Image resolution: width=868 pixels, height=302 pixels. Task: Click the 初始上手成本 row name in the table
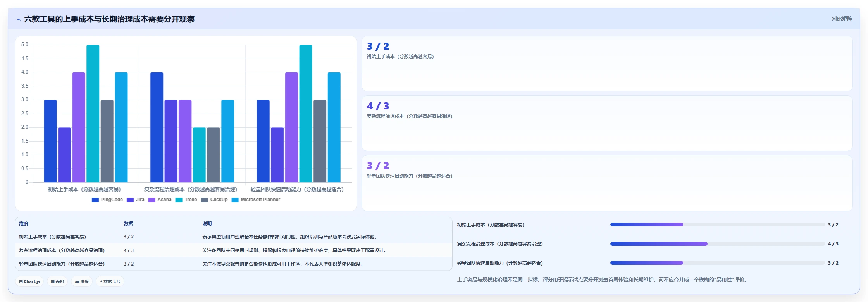pos(52,237)
